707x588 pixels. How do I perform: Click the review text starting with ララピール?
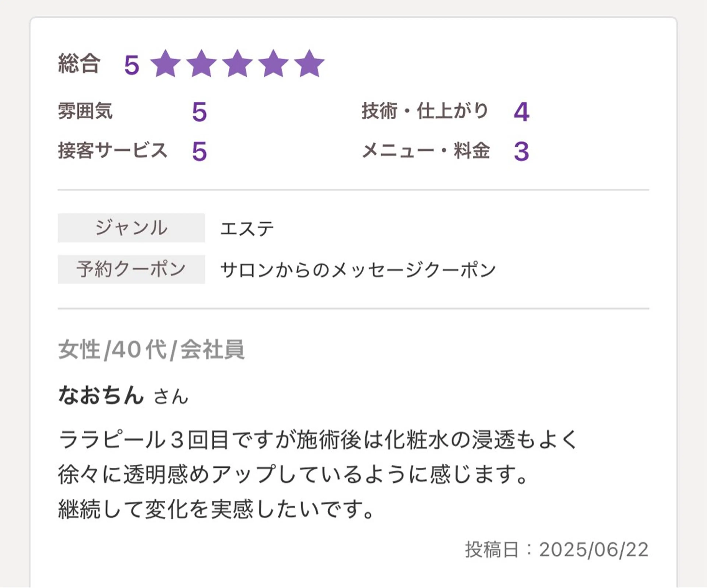tap(318, 475)
